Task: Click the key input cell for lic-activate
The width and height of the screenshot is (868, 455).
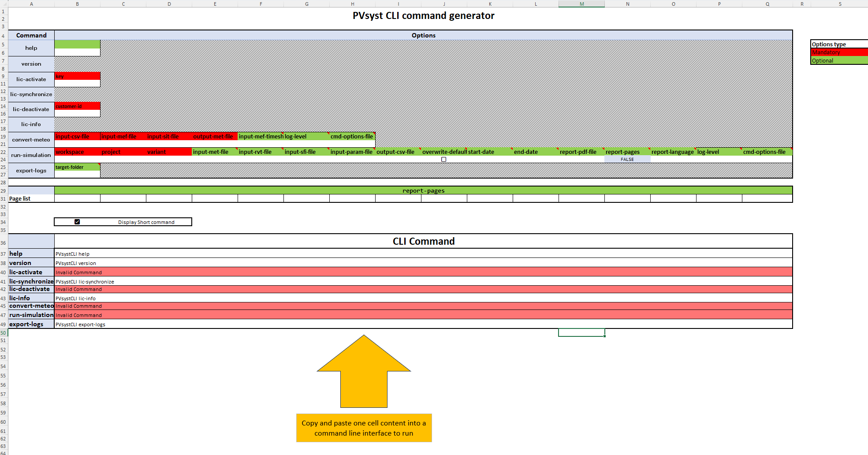Action: click(77, 83)
